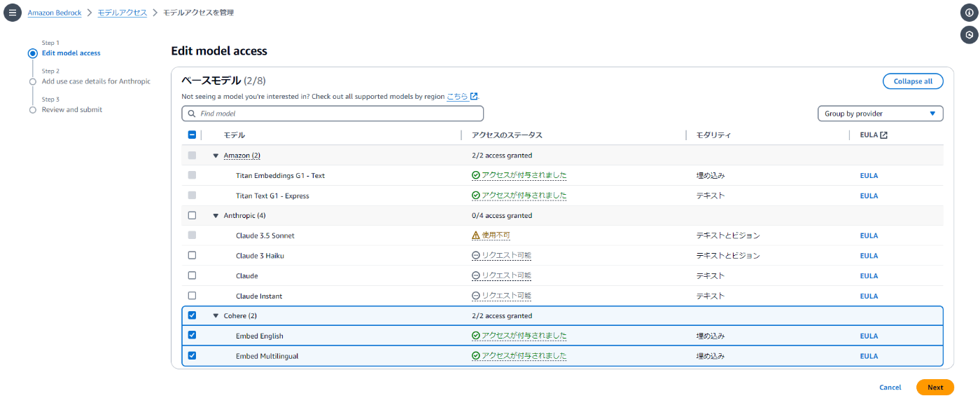Click the green check icon for Embed Multilingual

pos(476,356)
